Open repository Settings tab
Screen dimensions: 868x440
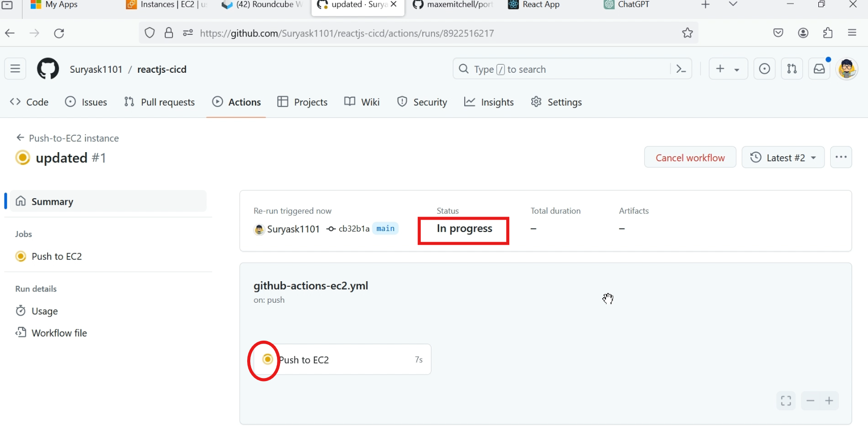pos(556,102)
